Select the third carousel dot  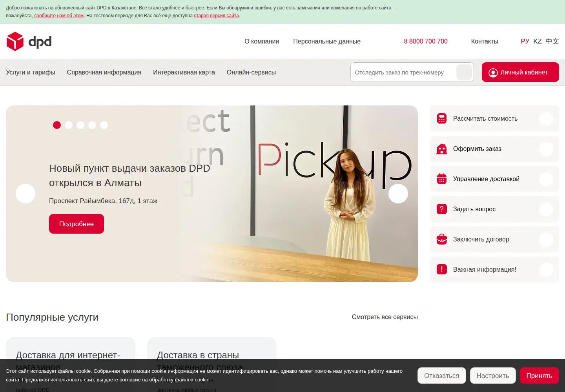(x=80, y=125)
